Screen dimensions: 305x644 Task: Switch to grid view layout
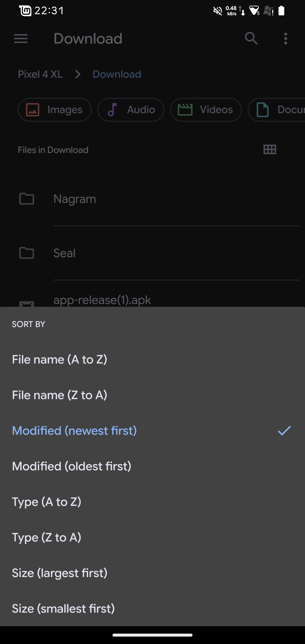point(270,150)
